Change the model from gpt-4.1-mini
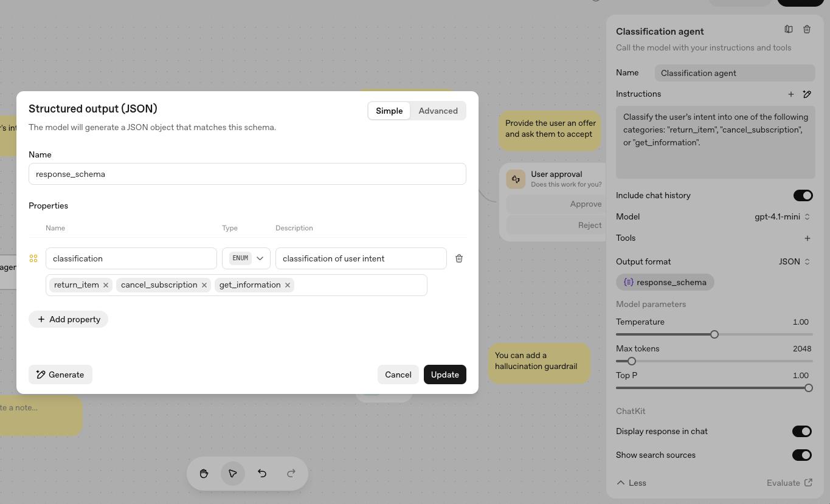 [x=781, y=216]
